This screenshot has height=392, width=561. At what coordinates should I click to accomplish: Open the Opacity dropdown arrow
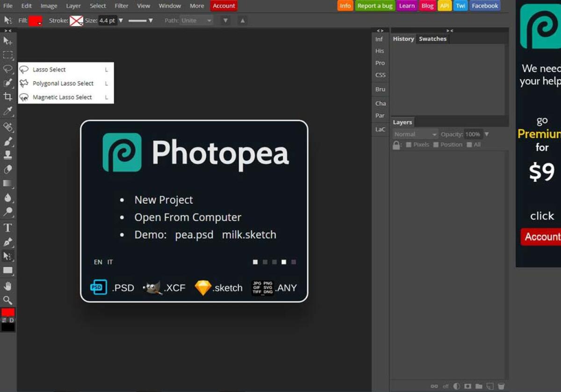(x=486, y=134)
